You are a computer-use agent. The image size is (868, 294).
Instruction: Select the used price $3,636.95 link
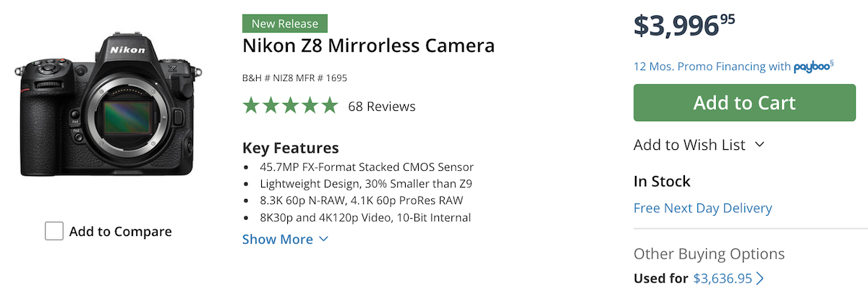pyautogui.click(x=723, y=278)
